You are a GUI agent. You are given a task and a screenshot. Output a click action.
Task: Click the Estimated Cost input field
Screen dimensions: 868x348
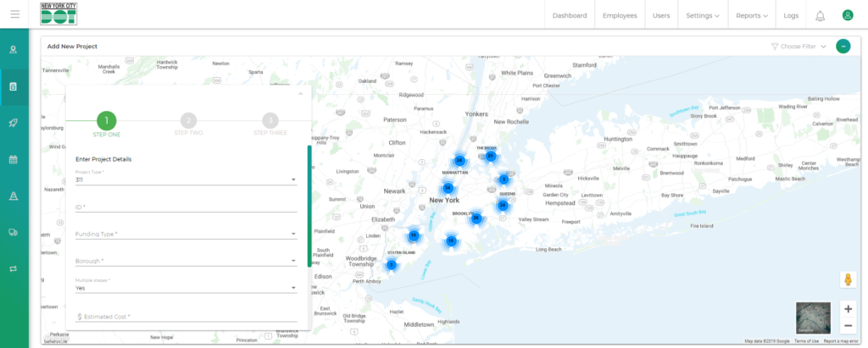click(186, 317)
